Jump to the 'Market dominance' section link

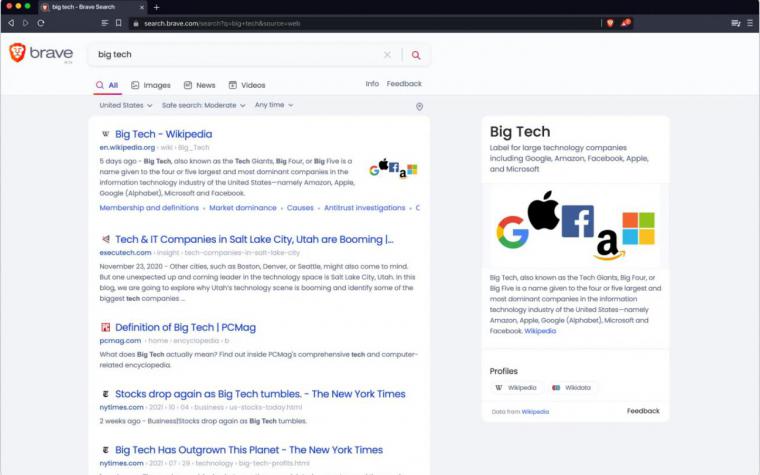pyautogui.click(x=242, y=208)
